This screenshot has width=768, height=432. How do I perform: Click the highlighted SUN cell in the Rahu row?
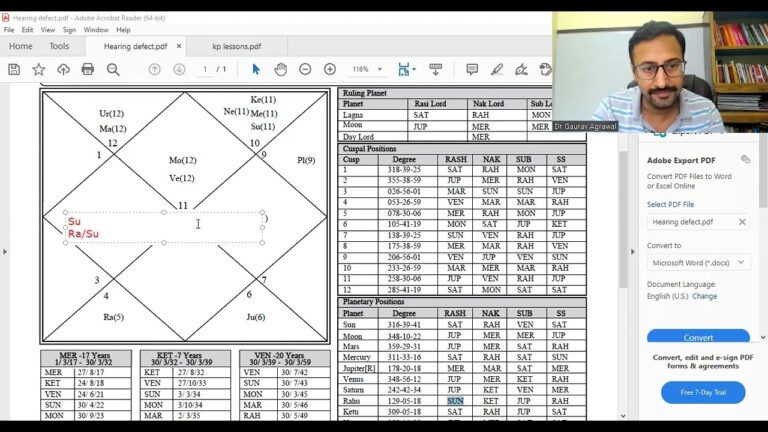pos(455,401)
